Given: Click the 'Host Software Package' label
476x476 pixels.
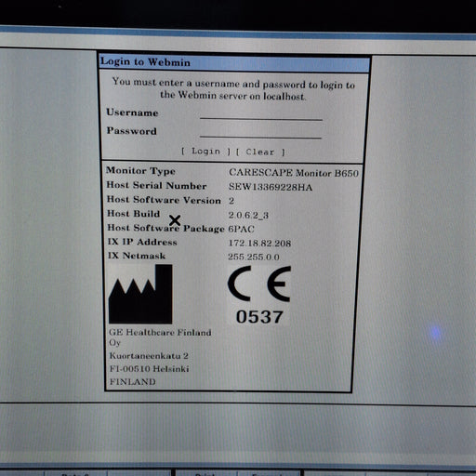Looking at the screenshot, I should 165,228.
